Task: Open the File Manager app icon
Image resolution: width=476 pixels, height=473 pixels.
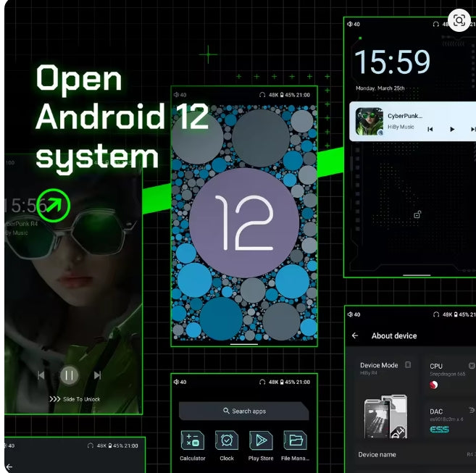Action: 295,440
